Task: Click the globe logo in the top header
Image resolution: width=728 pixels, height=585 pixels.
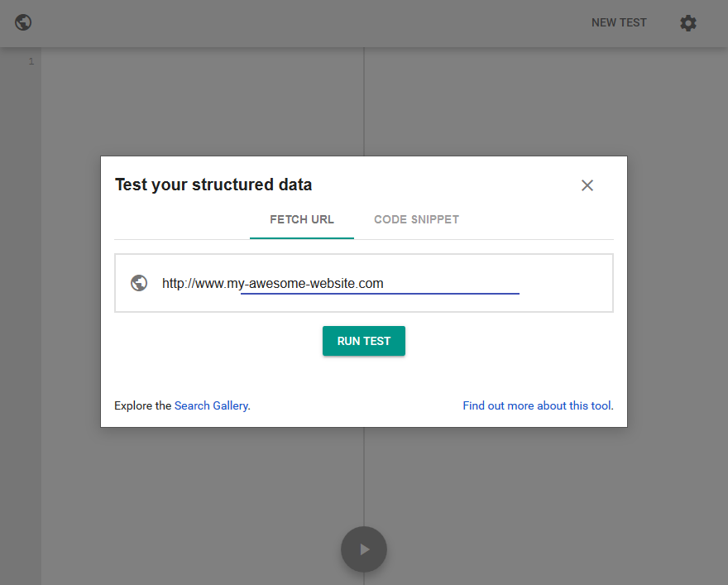Action: [23, 22]
